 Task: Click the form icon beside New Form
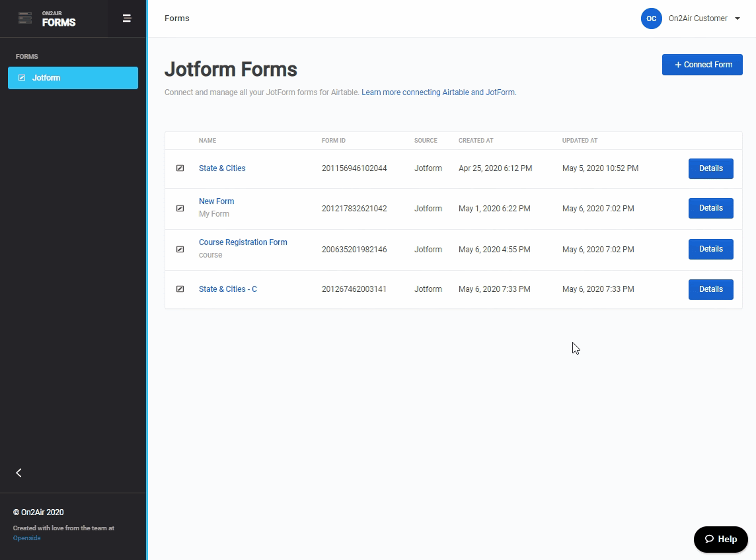[180, 209]
